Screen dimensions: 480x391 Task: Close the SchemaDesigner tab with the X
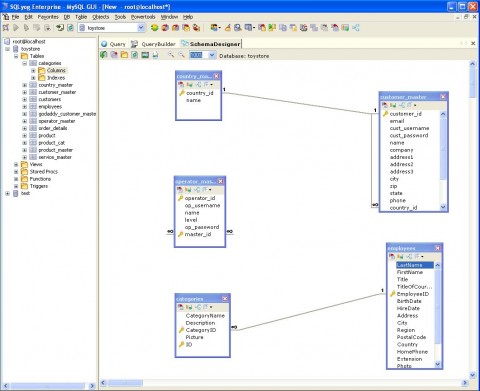[x=473, y=43]
